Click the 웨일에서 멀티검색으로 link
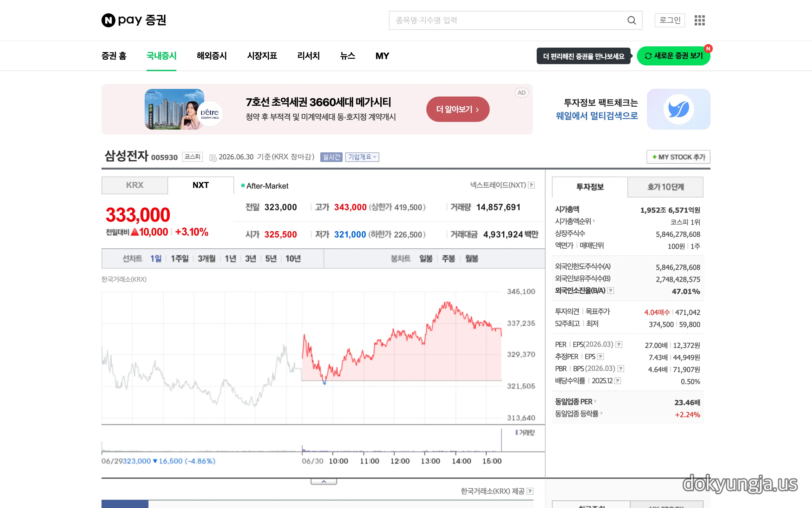 [597, 116]
